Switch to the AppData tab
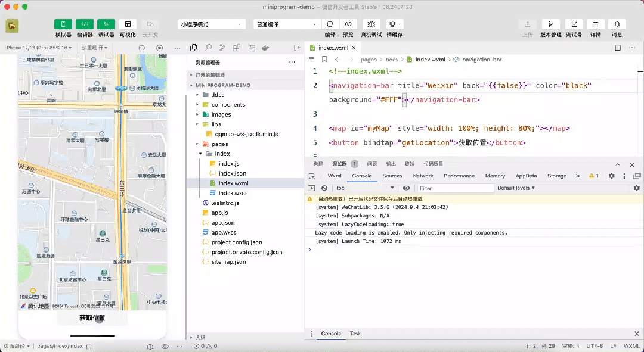644x352 pixels. 526,176
